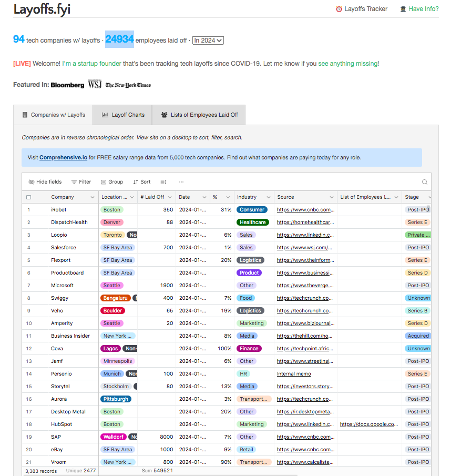Open iRobot's cnbc.com source link
This screenshot has width=461, height=476.
click(305, 210)
